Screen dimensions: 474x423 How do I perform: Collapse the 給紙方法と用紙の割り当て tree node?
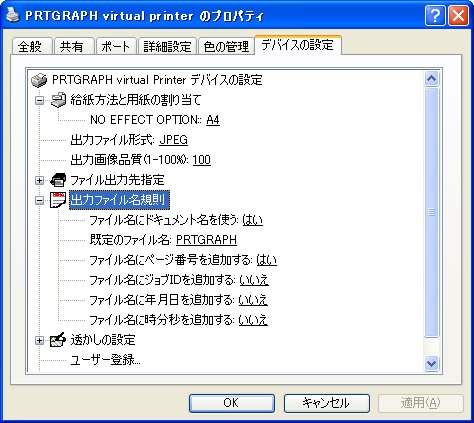39,100
